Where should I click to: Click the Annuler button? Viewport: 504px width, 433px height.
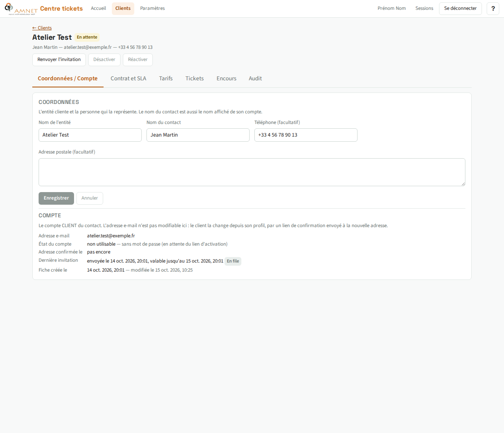pyautogui.click(x=90, y=198)
